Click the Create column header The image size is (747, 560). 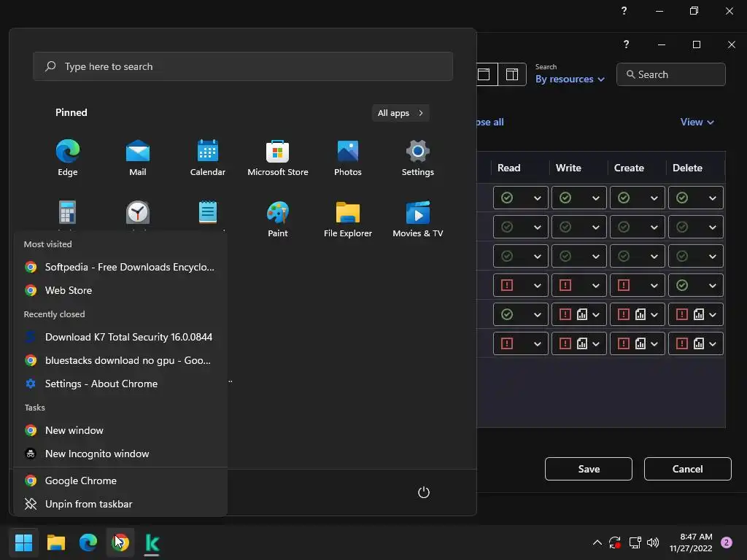[x=629, y=168]
